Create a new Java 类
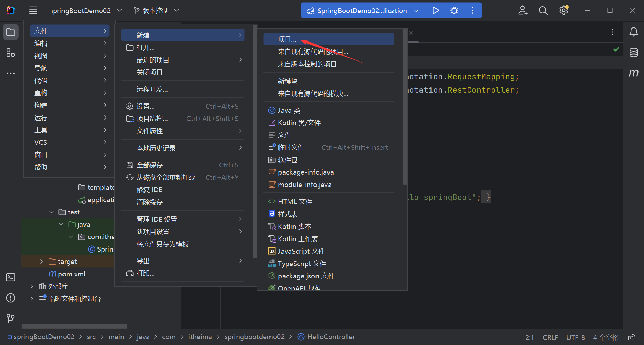The width and height of the screenshot is (644, 345). (x=329, y=110)
